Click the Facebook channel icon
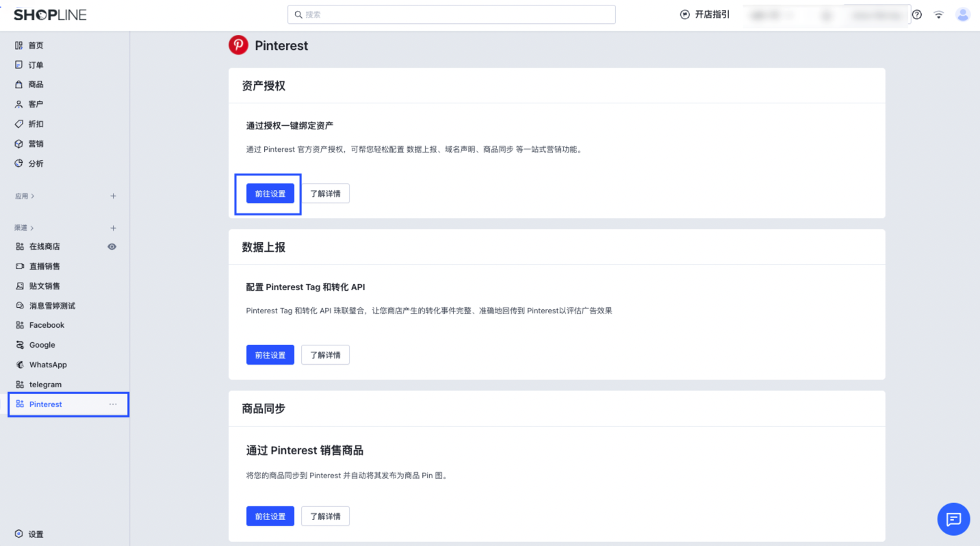980x546 pixels. 20,325
